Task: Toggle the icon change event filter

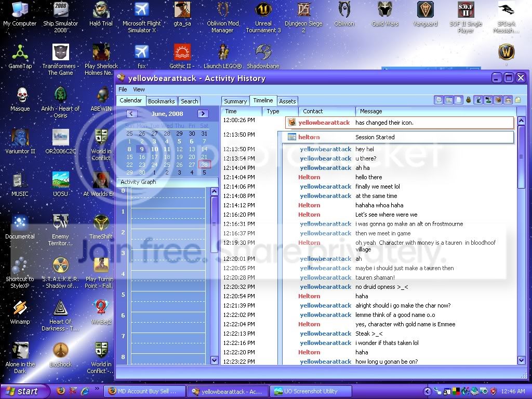Action: click(498, 100)
